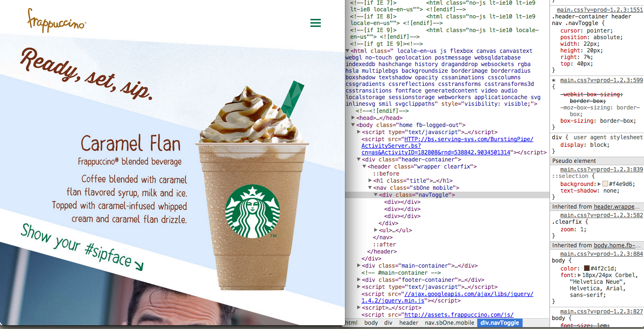Select body in the breadcrumb bar
The image size is (644, 329).
[x=371, y=323]
